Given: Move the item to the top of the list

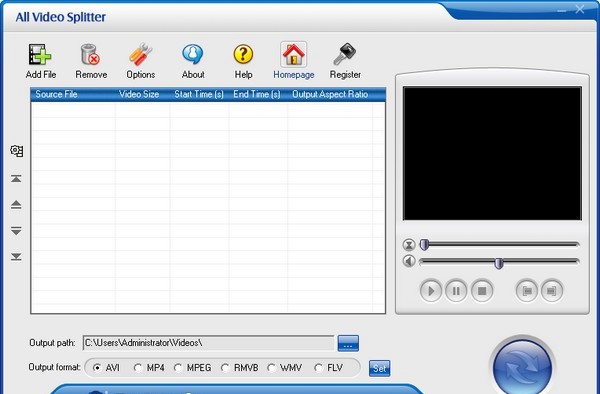Looking at the screenshot, I should pos(16,179).
